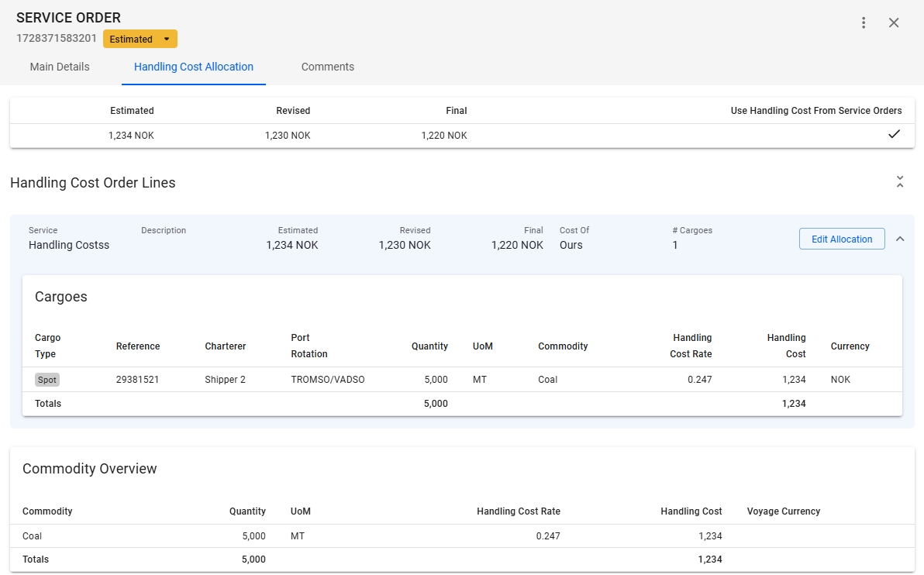Click the Voyage Currency column header
The image size is (924, 575).
point(783,511)
